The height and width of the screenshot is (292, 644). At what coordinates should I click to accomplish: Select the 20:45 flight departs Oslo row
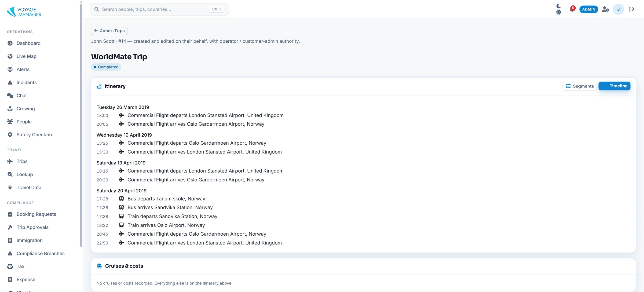coord(181,234)
